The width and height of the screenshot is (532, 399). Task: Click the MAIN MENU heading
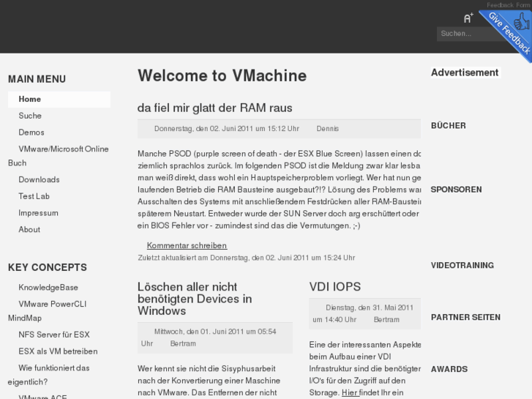coord(37,79)
